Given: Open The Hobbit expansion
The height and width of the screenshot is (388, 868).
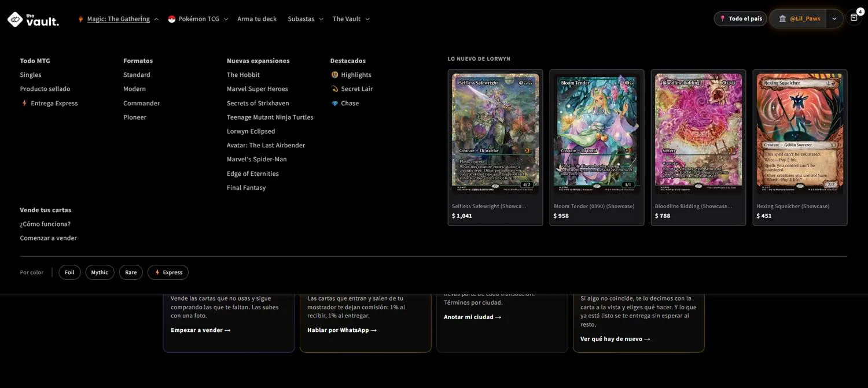Looking at the screenshot, I should pyautogui.click(x=243, y=75).
